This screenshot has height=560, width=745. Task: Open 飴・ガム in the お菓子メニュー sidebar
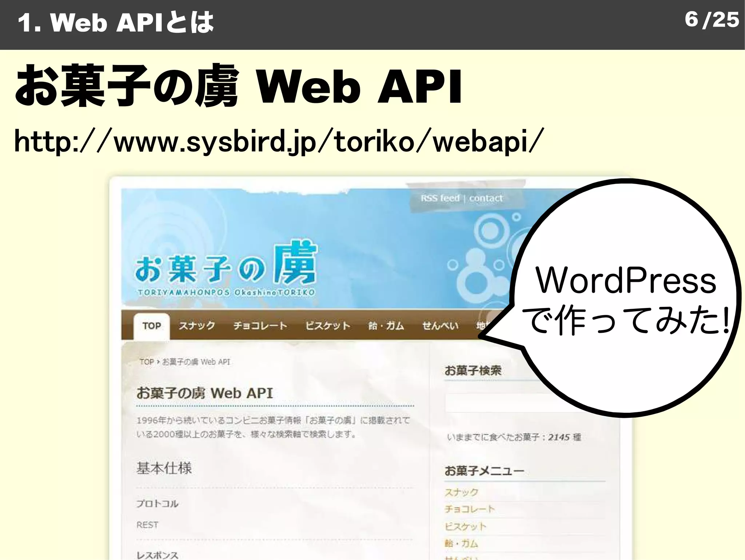pyautogui.click(x=461, y=543)
